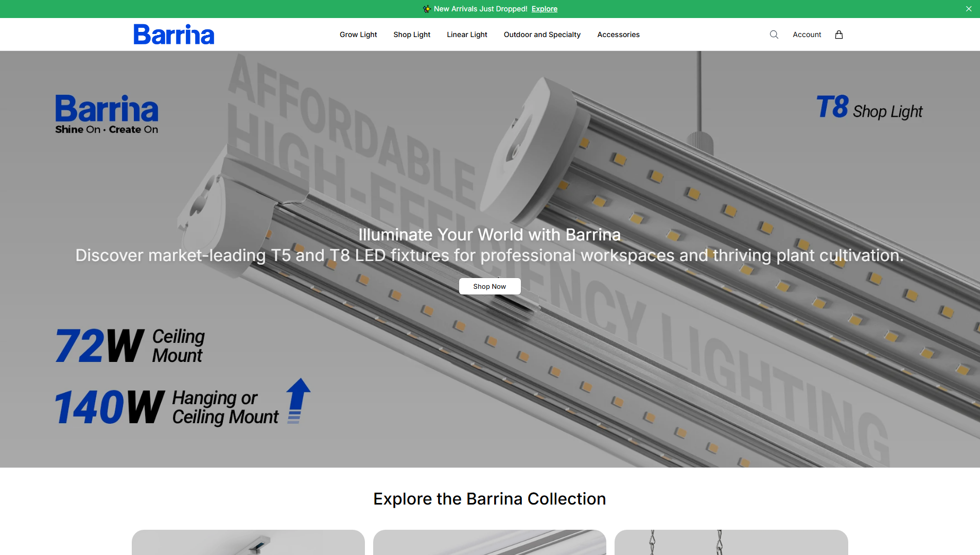Open the Accessories menu
This screenshot has width=980, height=555.
click(x=618, y=34)
